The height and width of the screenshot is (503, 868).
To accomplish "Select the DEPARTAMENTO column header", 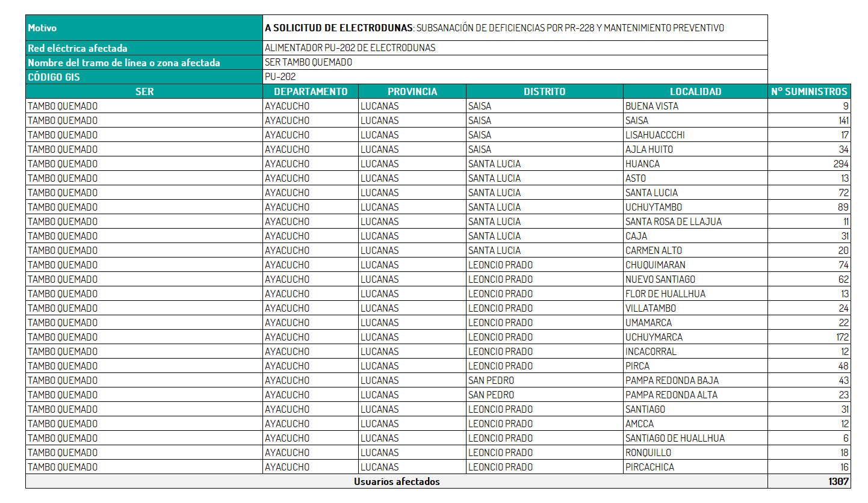I will (311, 91).
